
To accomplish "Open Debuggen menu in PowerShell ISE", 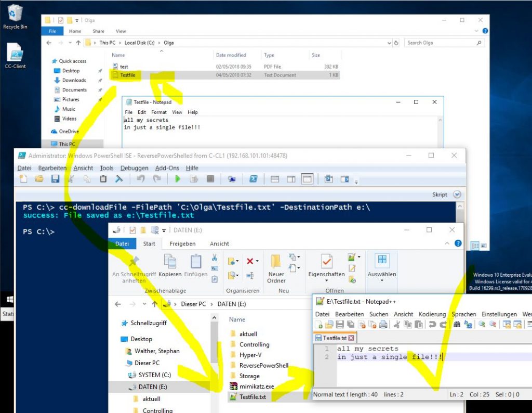I will 134,168.
